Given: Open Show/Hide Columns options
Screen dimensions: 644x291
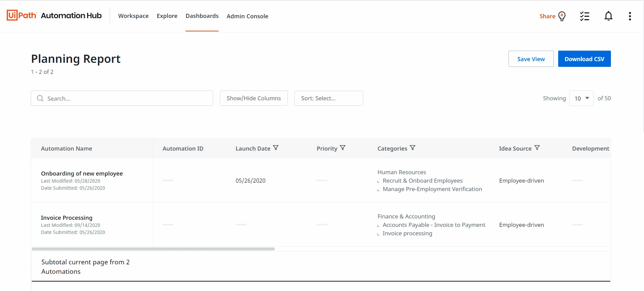Looking at the screenshot, I should (254, 98).
